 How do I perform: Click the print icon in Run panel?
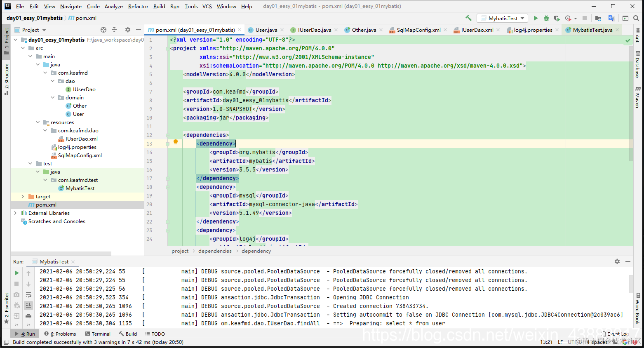[28, 316]
